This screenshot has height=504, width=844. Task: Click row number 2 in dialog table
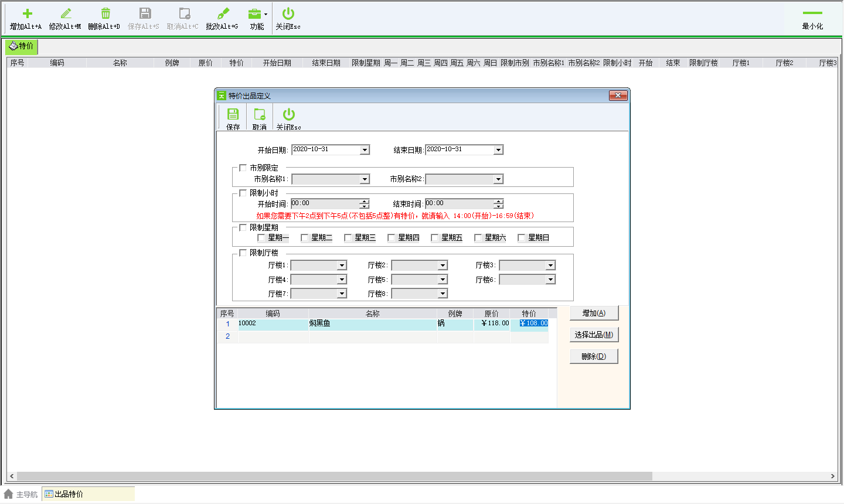tap(227, 336)
